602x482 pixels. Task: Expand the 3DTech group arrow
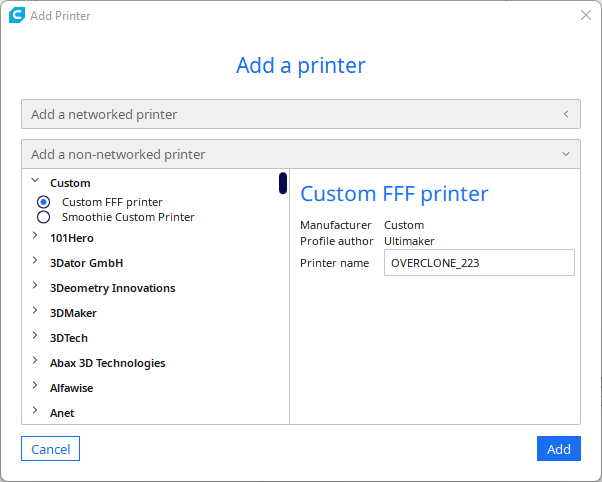point(35,335)
